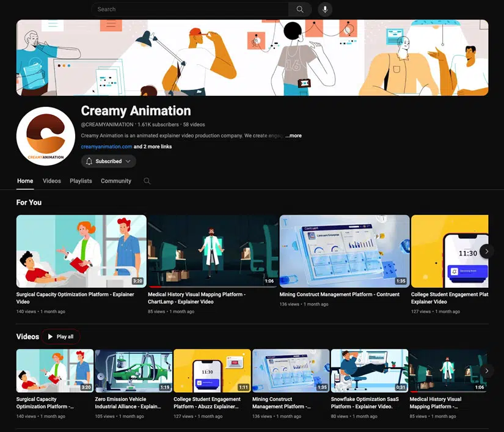Expand channel description with ...more
Screen dimensions: 504x432
(294, 136)
